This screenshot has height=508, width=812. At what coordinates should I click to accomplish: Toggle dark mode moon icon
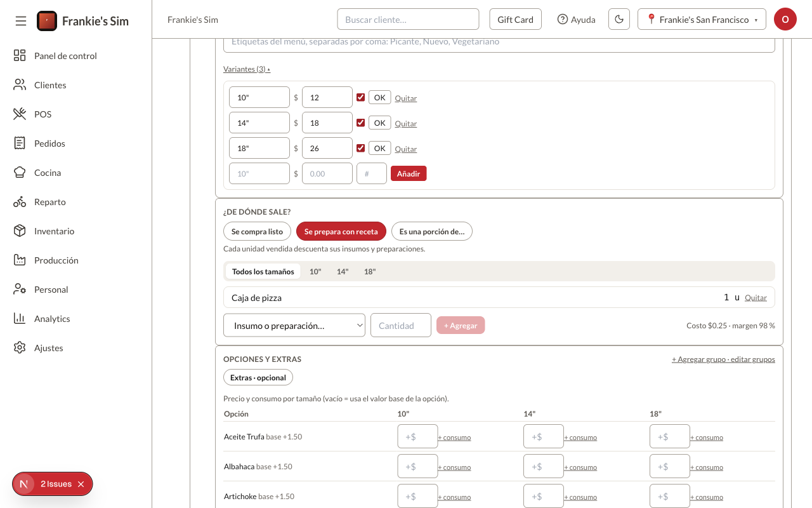point(619,19)
